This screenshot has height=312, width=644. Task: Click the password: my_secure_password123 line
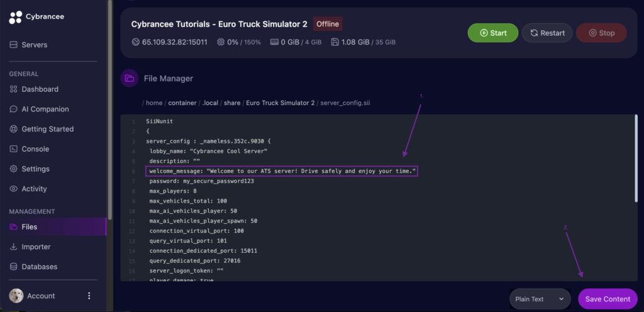click(201, 181)
